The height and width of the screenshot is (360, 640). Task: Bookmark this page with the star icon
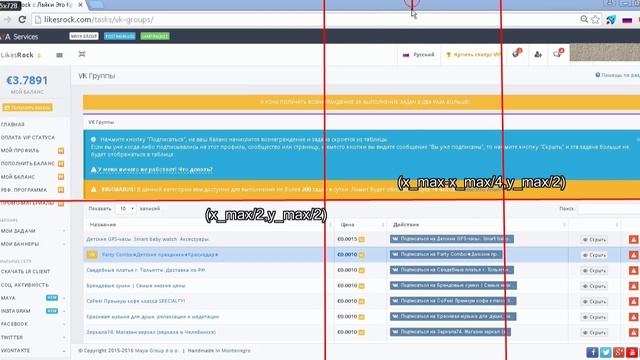(596, 19)
